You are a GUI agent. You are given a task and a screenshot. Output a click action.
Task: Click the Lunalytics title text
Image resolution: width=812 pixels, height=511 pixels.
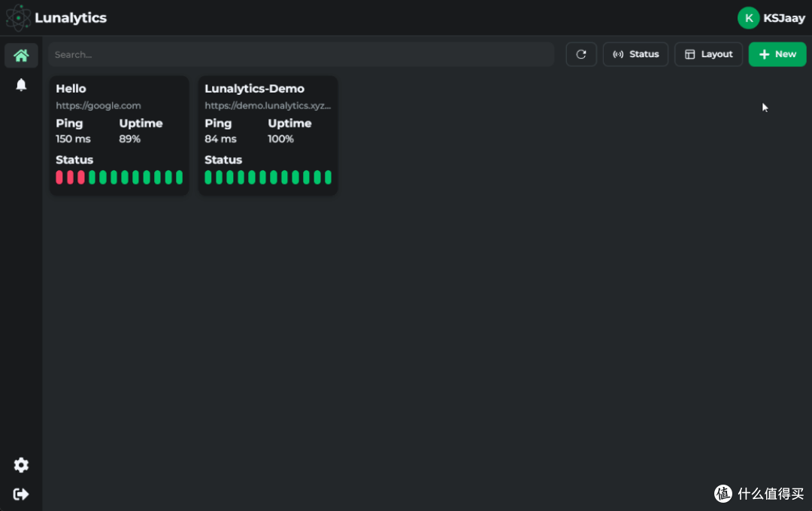71,17
